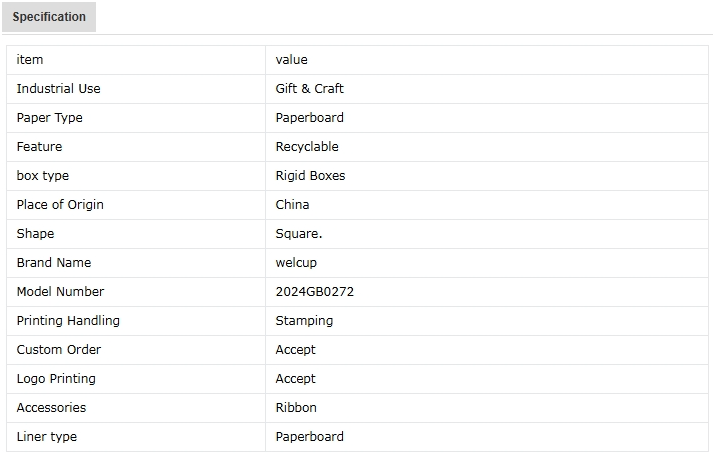Select the China origin value
This screenshot has height=457, width=713.
point(292,205)
